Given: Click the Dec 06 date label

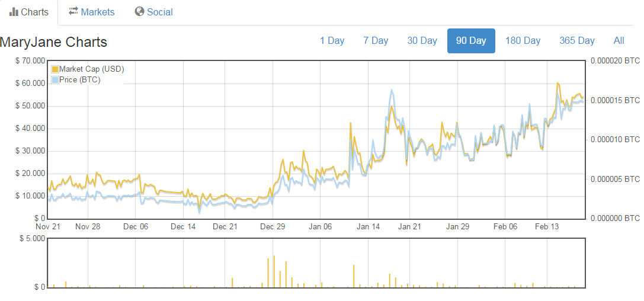Looking at the screenshot, I should [136, 227].
